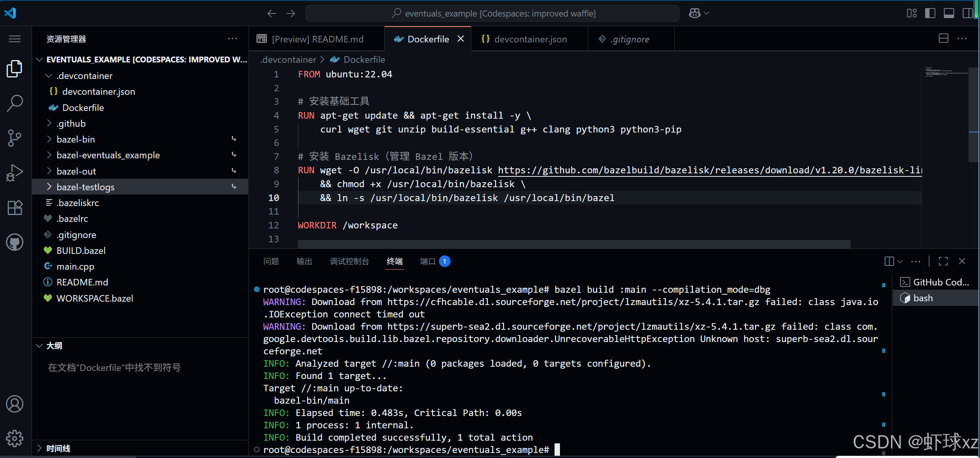The image size is (980, 458).
Task: Open Dockerfile in the file tree
Action: click(x=141, y=108)
